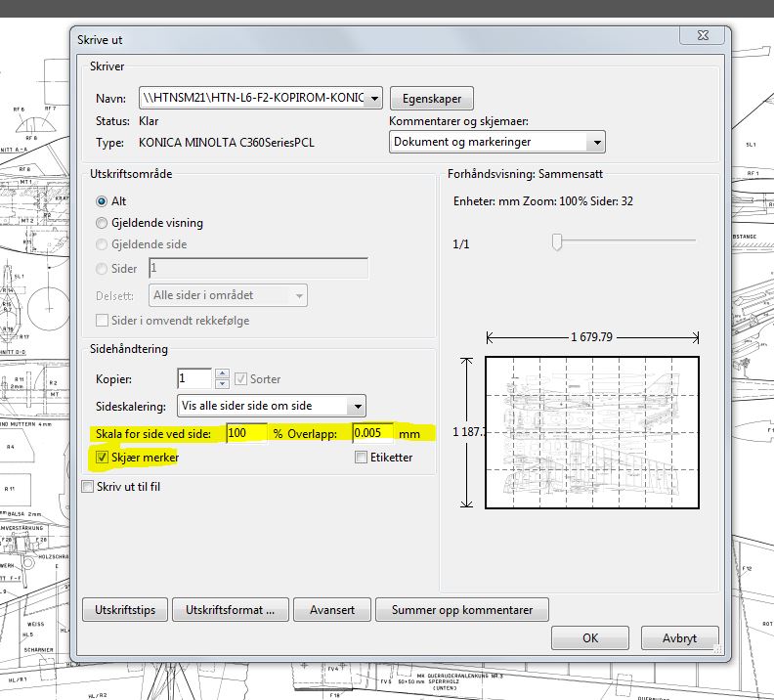774x700 pixels.
Task: Click the Overlapp value field
Action: (371, 433)
